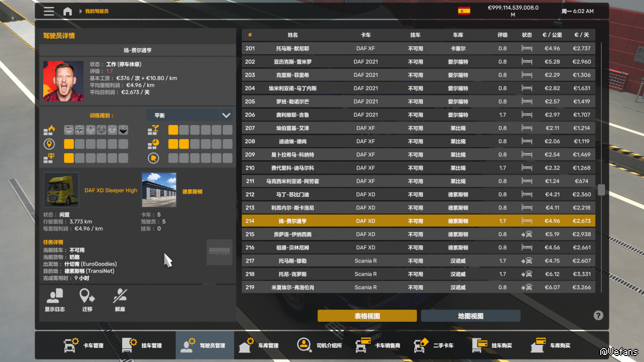Click the driving status icon for driver 218
644x362 pixels.
tap(527, 274)
